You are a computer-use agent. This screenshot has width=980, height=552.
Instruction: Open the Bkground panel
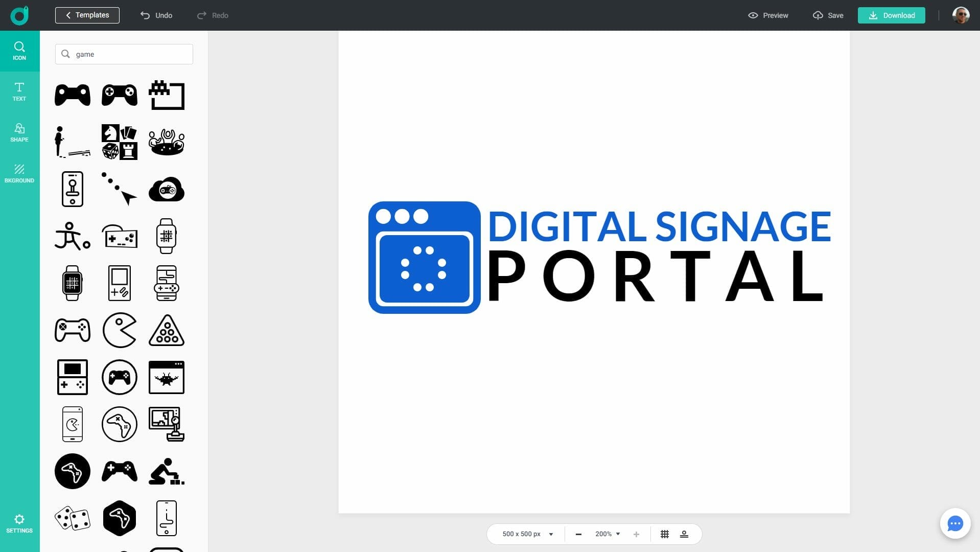pyautogui.click(x=19, y=174)
